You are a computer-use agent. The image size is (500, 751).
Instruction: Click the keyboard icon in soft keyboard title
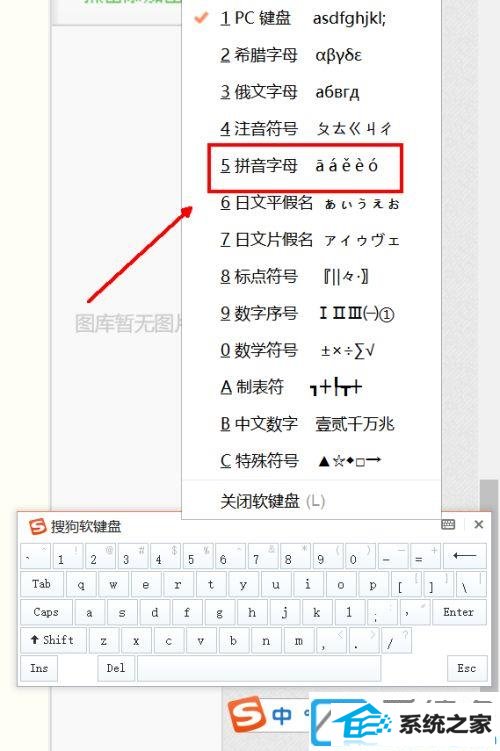[448, 524]
